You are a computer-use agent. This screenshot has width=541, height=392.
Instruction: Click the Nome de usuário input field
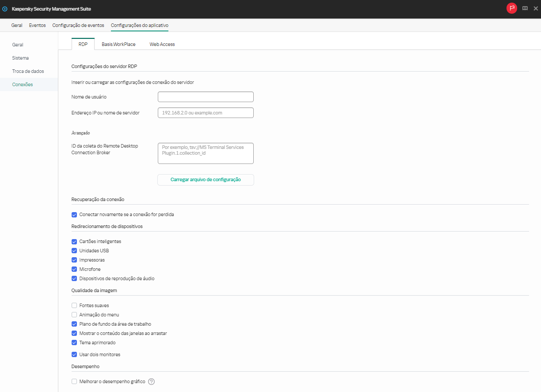pyautogui.click(x=206, y=96)
